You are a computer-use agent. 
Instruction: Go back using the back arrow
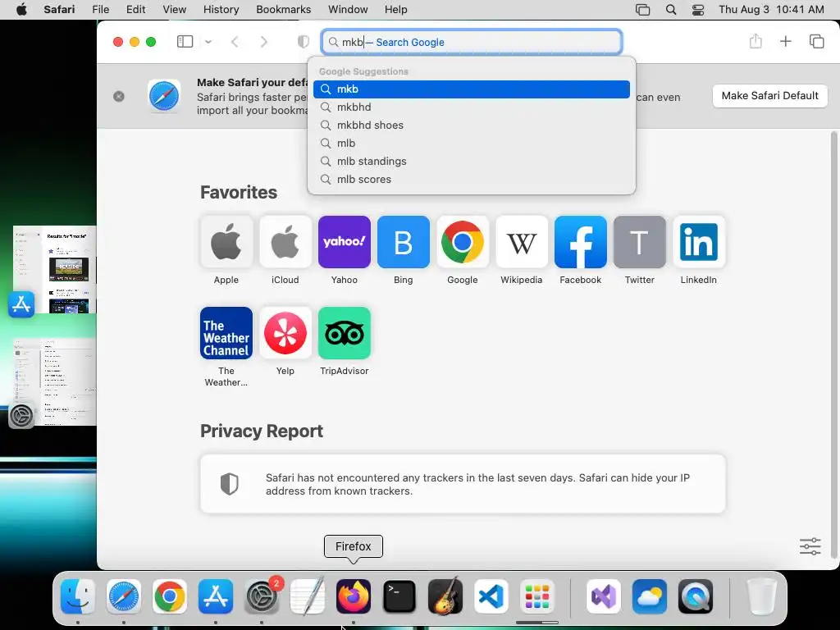pos(235,42)
